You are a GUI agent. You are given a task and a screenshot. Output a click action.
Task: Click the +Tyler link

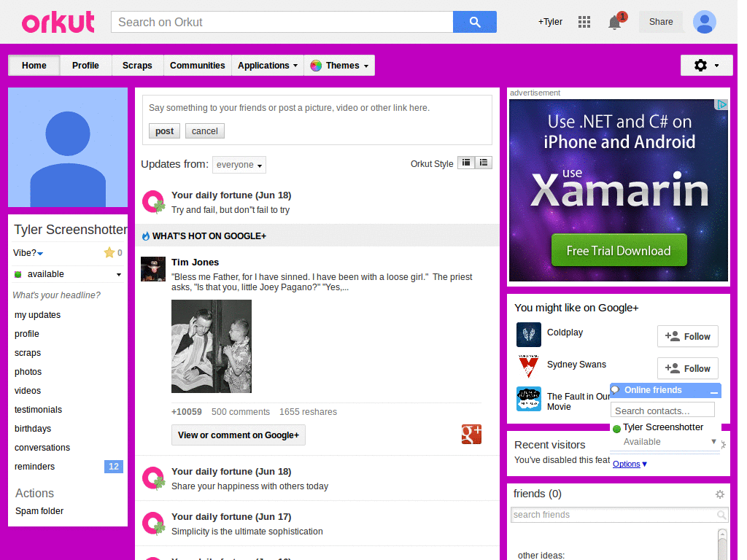coord(550,22)
